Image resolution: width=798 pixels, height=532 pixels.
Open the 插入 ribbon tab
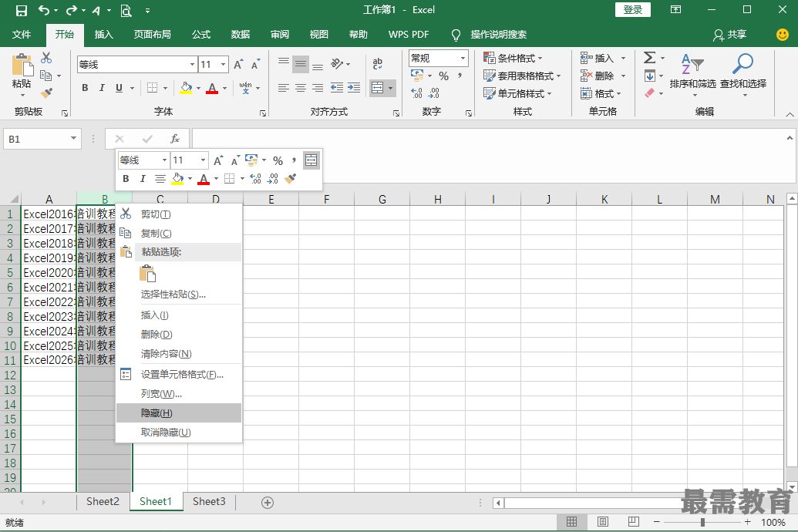(x=104, y=35)
